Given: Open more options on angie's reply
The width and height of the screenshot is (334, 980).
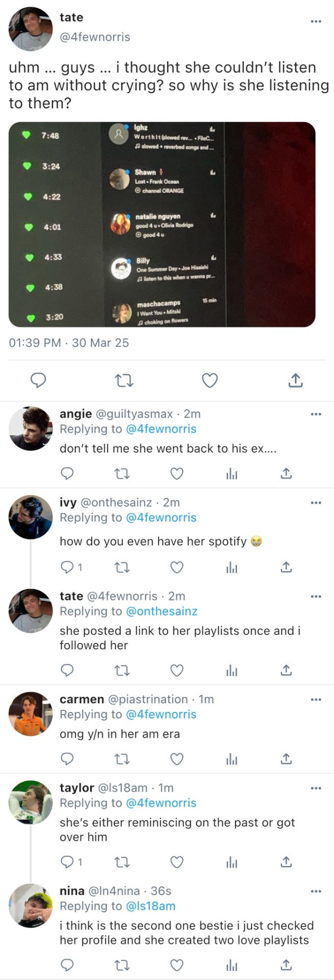Looking at the screenshot, I should click(x=316, y=414).
